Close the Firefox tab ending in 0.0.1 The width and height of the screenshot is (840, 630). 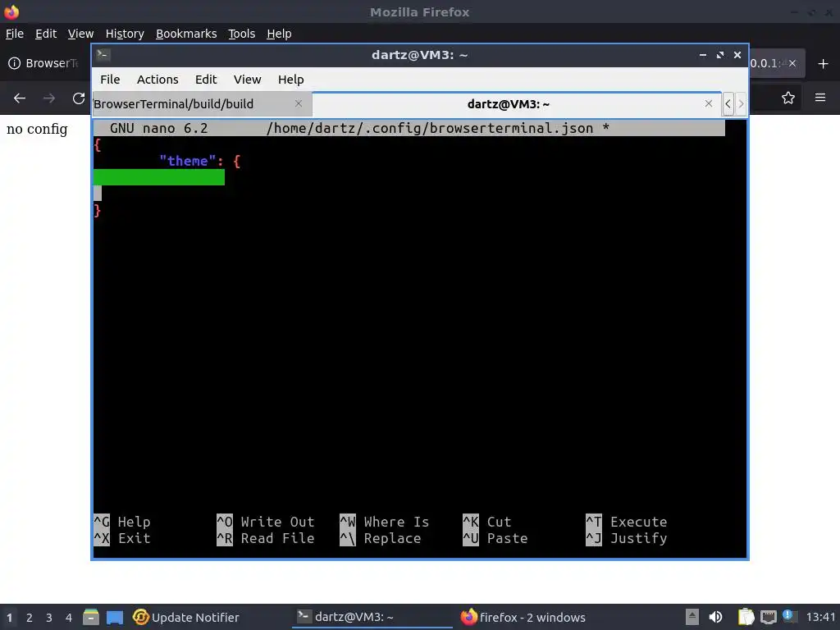(x=792, y=63)
